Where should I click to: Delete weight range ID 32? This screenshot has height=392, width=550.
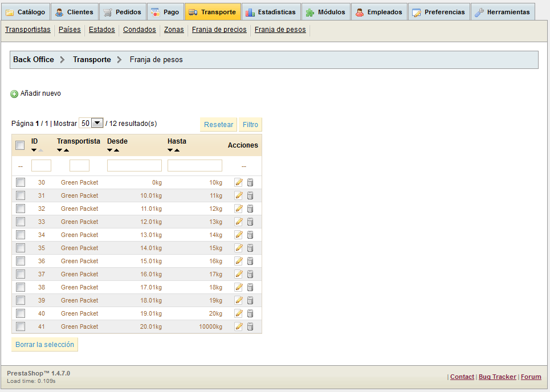tap(250, 209)
